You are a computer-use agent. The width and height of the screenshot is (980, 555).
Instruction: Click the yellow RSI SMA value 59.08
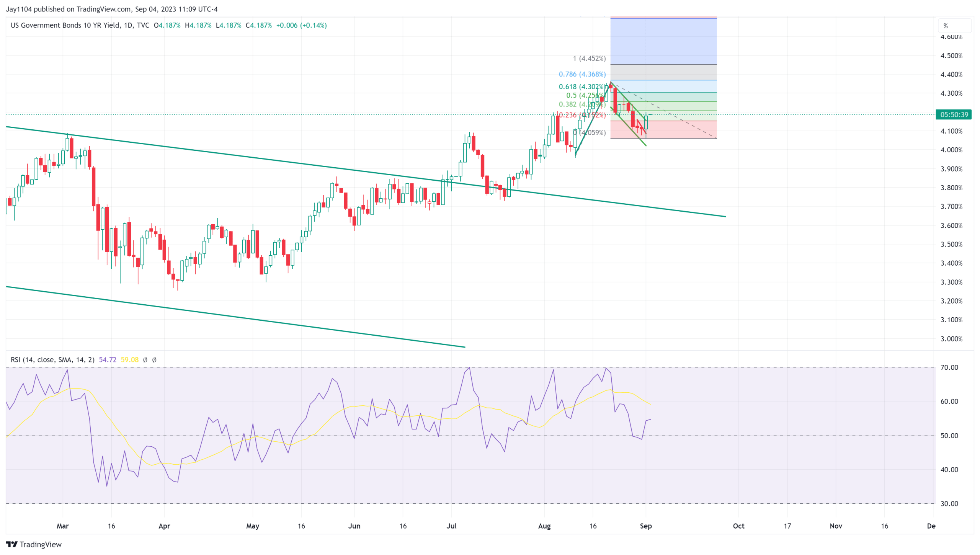point(129,359)
